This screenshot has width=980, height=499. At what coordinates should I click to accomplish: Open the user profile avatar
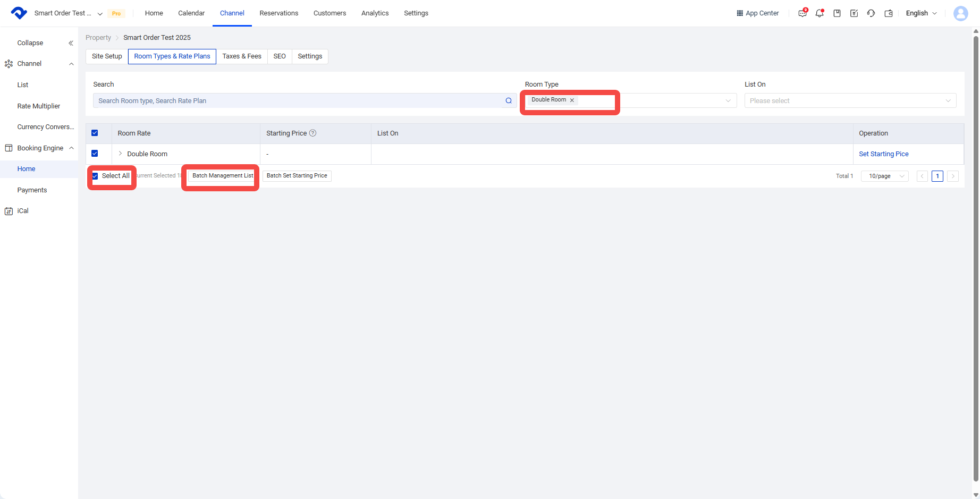pos(961,13)
